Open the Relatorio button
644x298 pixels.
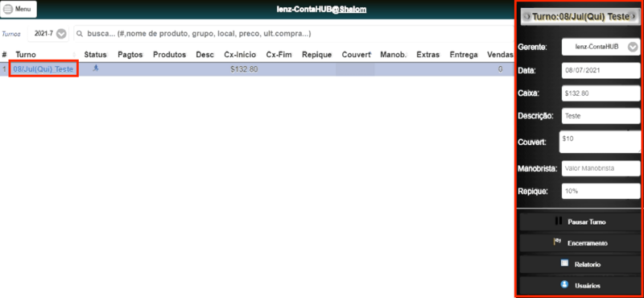pos(580,264)
